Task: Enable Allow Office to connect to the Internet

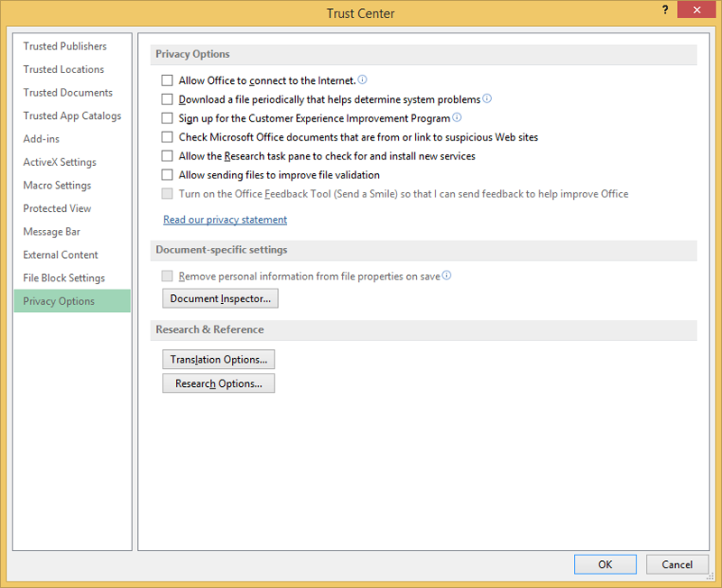Action: (167, 80)
